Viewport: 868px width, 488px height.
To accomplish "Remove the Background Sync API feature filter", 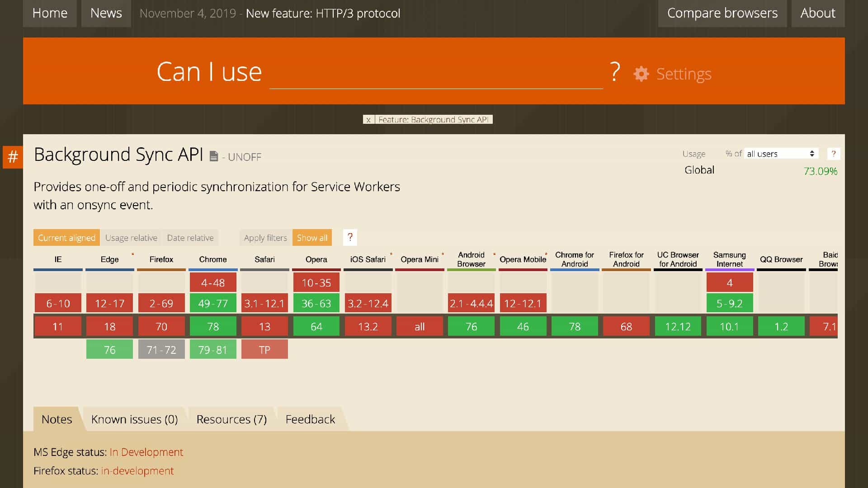I will click(x=368, y=120).
